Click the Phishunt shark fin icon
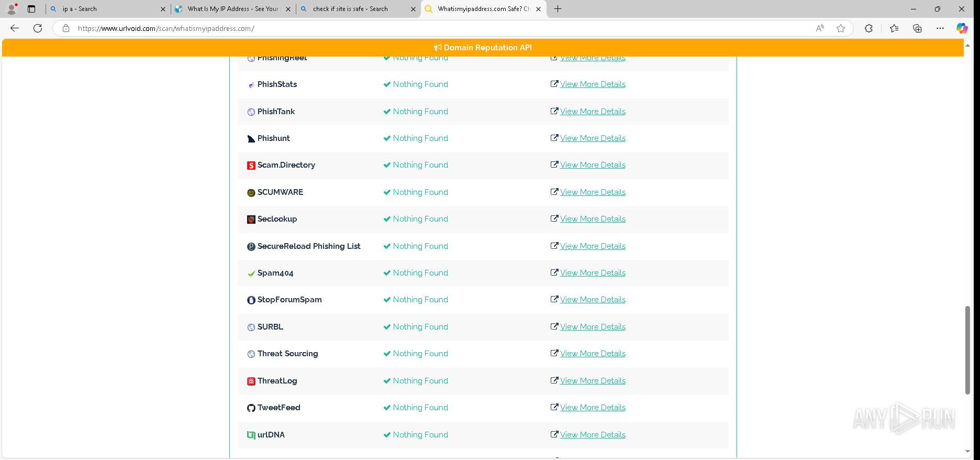This screenshot has width=980, height=460. click(251, 139)
